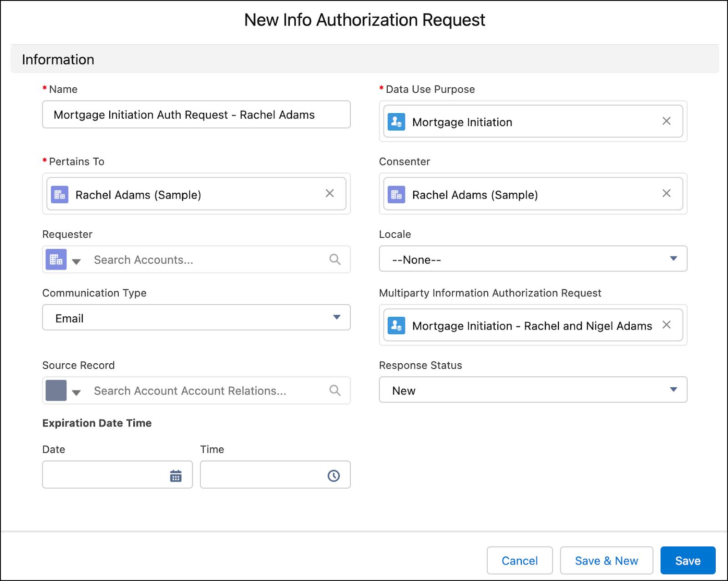Clear Rachel Adams from the Pertains To field
This screenshot has height=581, width=728.
click(329, 193)
